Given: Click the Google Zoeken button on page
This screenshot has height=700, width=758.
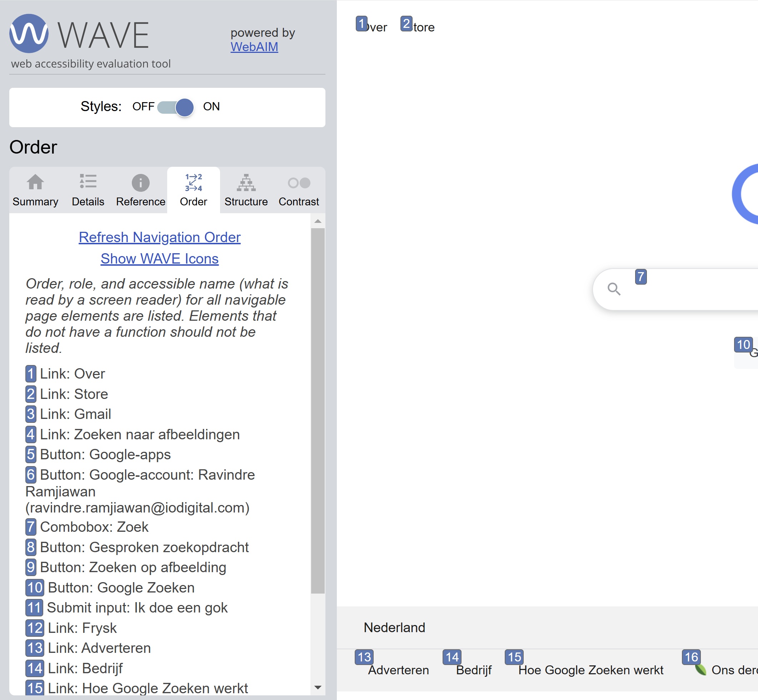Looking at the screenshot, I should point(746,352).
